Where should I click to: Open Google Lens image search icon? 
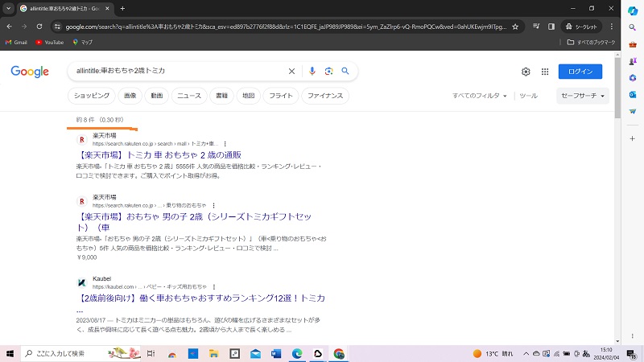(328, 71)
